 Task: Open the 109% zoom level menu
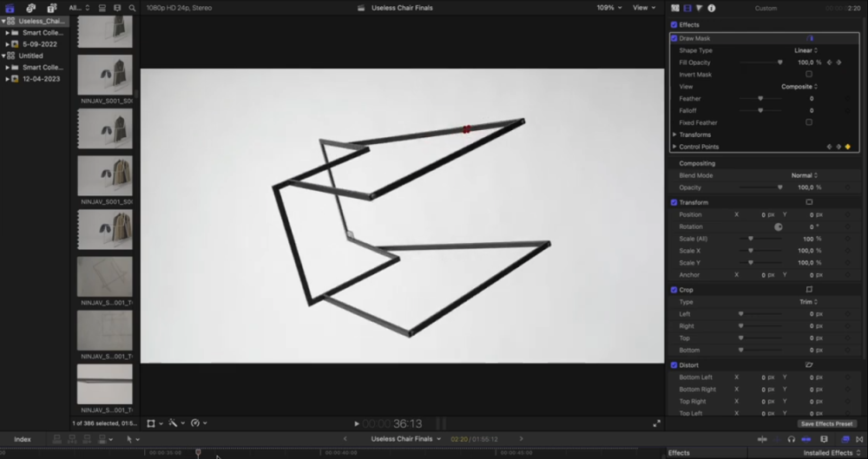pyautogui.click(x=608, y=8)
